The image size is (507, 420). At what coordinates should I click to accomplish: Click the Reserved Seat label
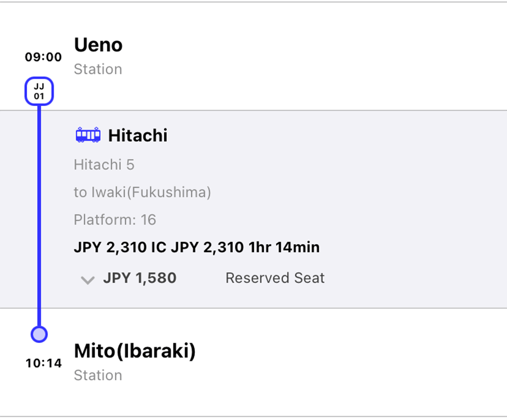pos(275,278)
